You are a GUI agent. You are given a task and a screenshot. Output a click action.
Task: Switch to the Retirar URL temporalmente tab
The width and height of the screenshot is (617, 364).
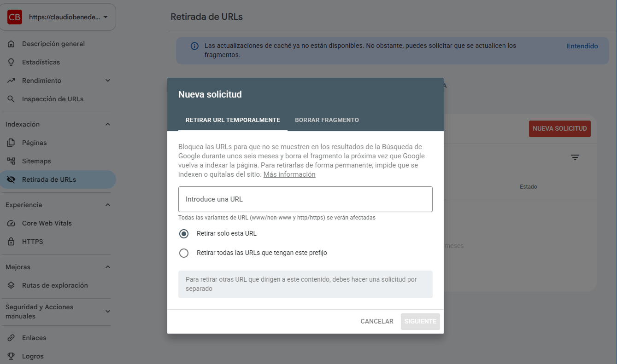pos(233,120)
